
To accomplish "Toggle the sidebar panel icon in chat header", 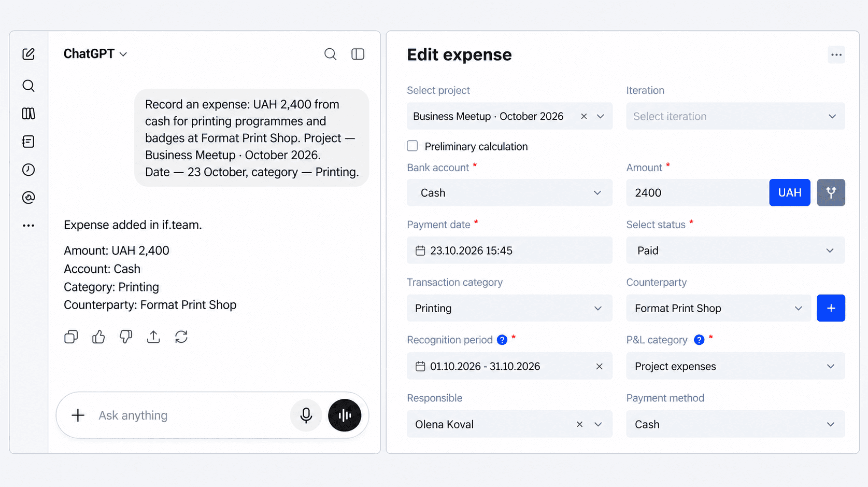I will point(358,54).
